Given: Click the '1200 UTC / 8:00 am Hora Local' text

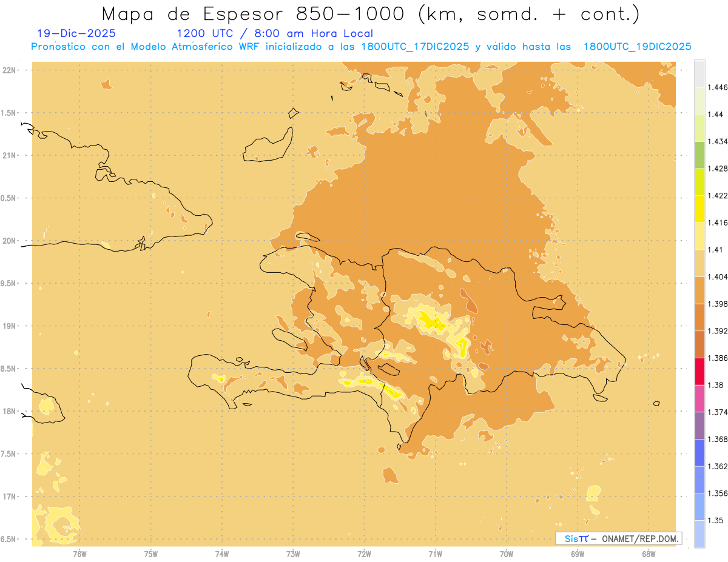Looking at the screenshot, I should 274,33.
